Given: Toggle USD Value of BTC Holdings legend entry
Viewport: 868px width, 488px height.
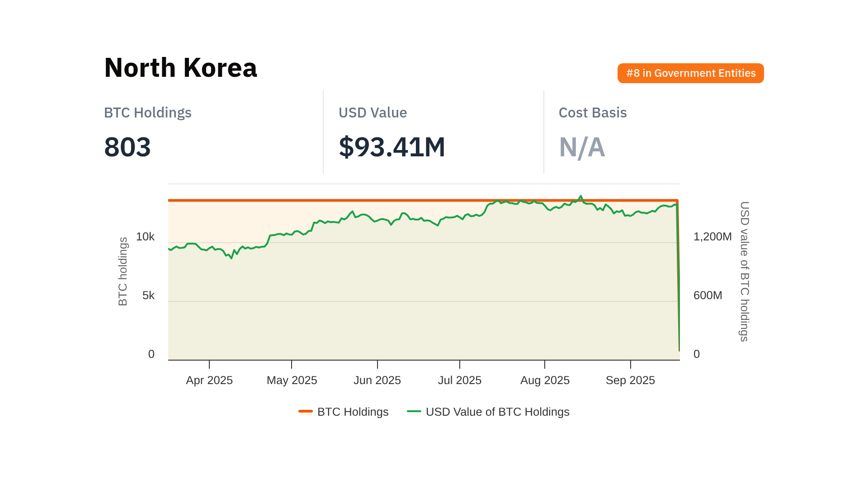Looking at the screenshot, I should 497,412.
